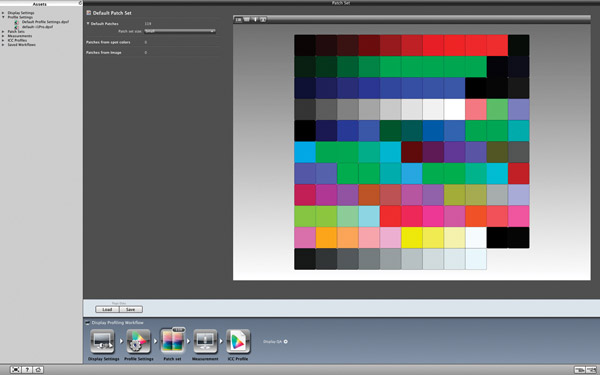Select default-i1Pro.dpsf in the assets tree

[x=37, y=27]
